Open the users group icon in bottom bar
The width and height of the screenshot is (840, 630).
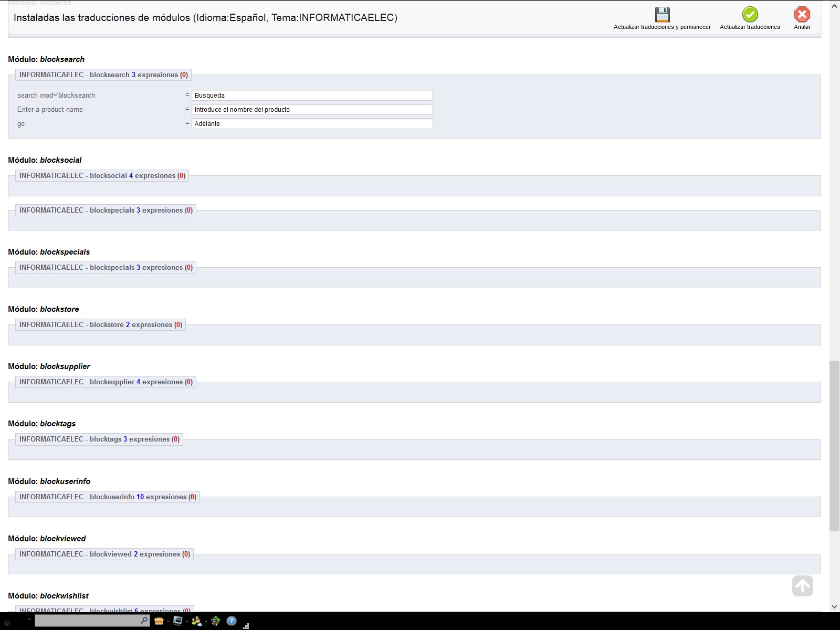click(196, 621)
